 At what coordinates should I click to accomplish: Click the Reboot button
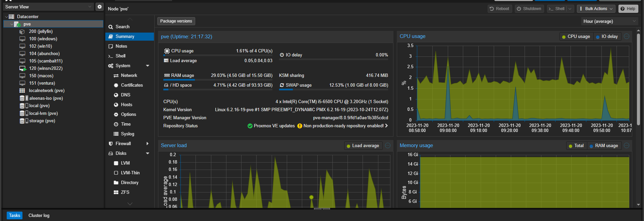[x=499, y=9]
